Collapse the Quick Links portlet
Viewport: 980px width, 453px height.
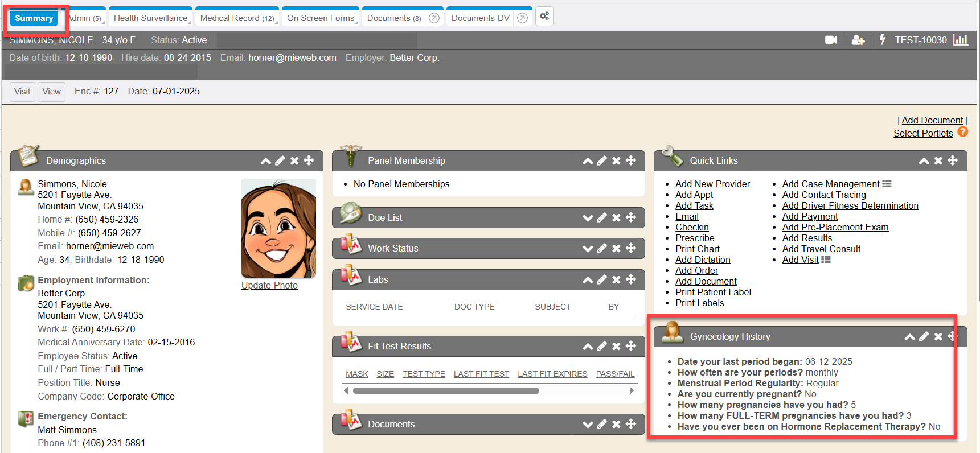pyautogui.click(x=924, y=161)
